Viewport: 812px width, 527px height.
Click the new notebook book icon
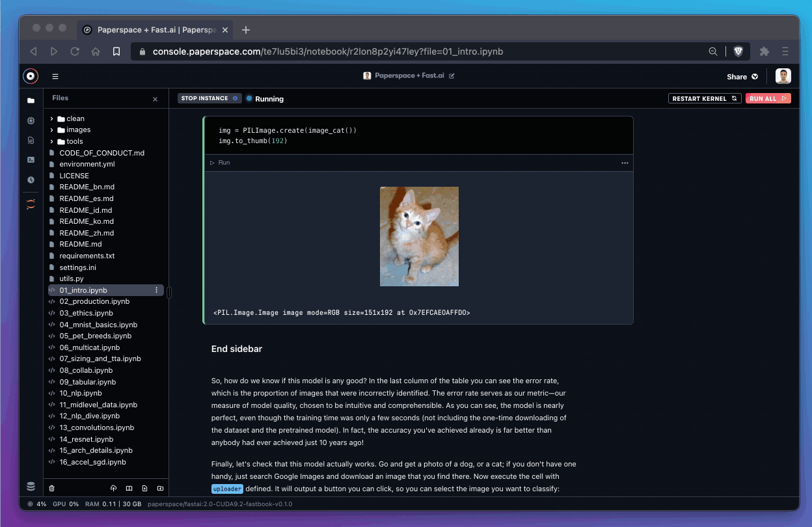pyautogui.click(x=129, y=488)
